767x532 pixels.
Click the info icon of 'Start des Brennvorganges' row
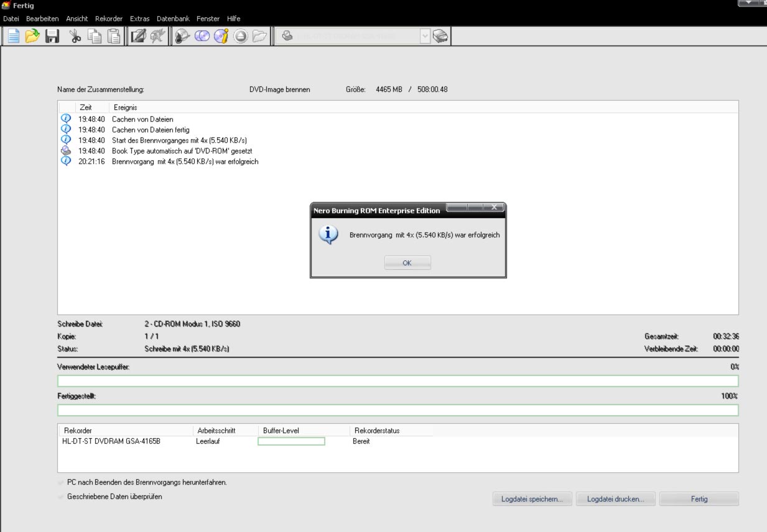tap(66, 139)
